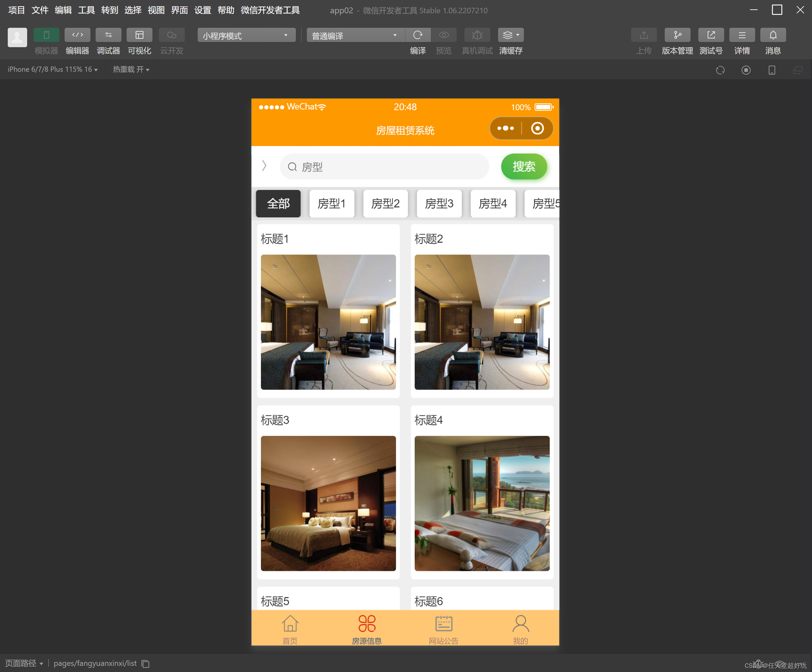Click the test account (测试号) icon
Image resolution: width=812 pixels, height=672 pixels.
coord(711,35)
